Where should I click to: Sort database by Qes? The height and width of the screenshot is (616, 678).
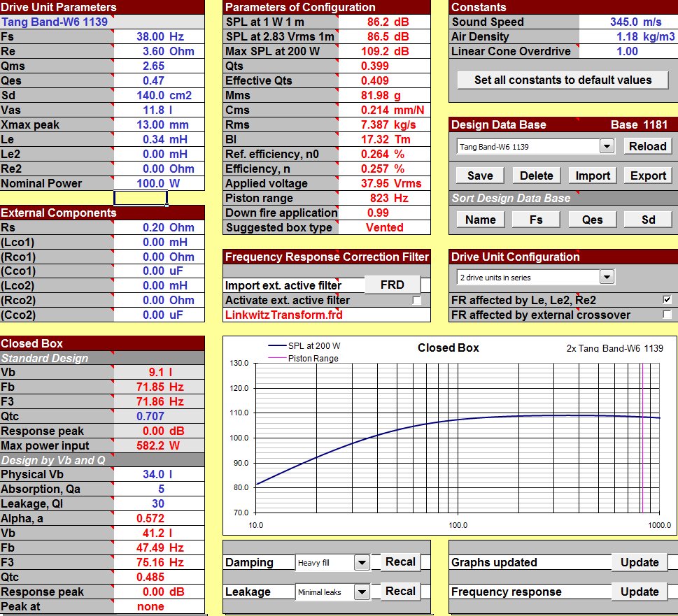pos(593,220)
